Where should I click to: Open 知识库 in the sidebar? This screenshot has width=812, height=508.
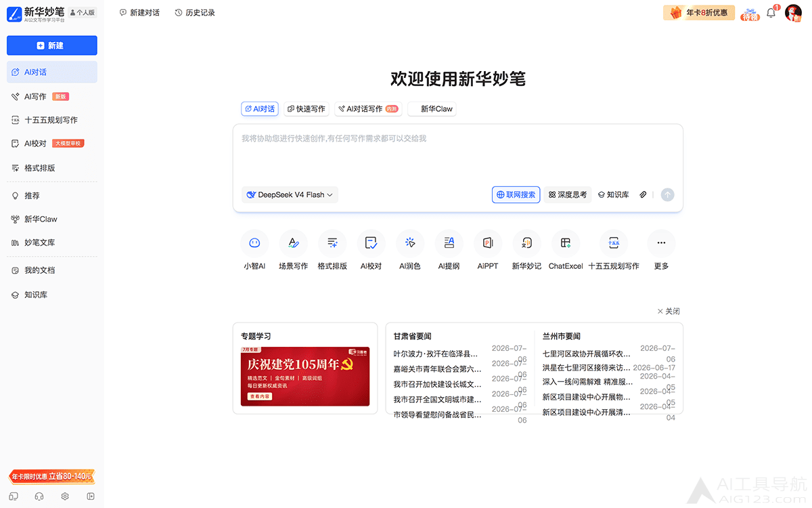click(x=52, y=295)
